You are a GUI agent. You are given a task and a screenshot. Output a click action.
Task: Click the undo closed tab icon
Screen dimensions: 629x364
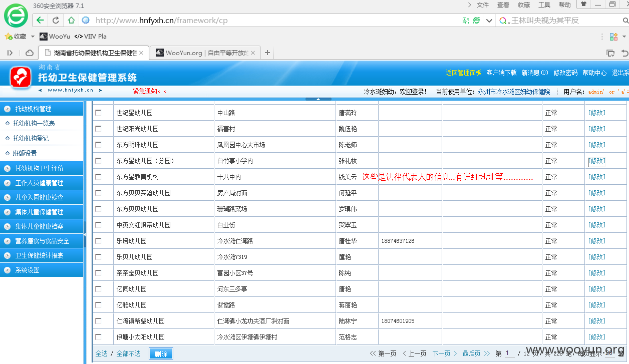[x=624, y=53]
